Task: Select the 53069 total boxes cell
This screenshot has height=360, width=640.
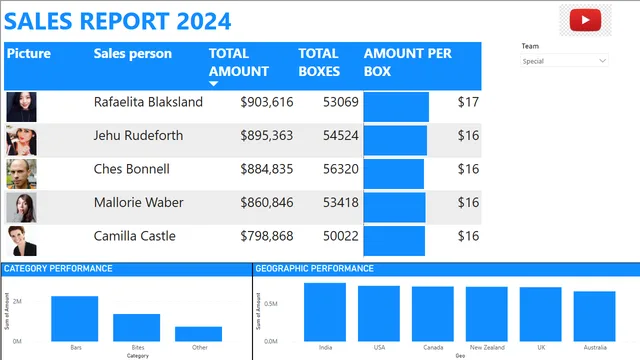Action: pyautogui.click(x=341, y=102)
